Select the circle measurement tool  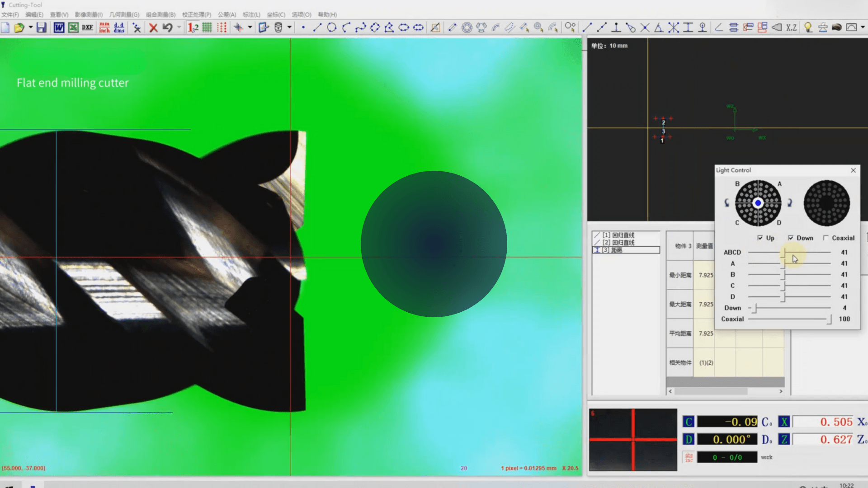[x=331, y=28]
